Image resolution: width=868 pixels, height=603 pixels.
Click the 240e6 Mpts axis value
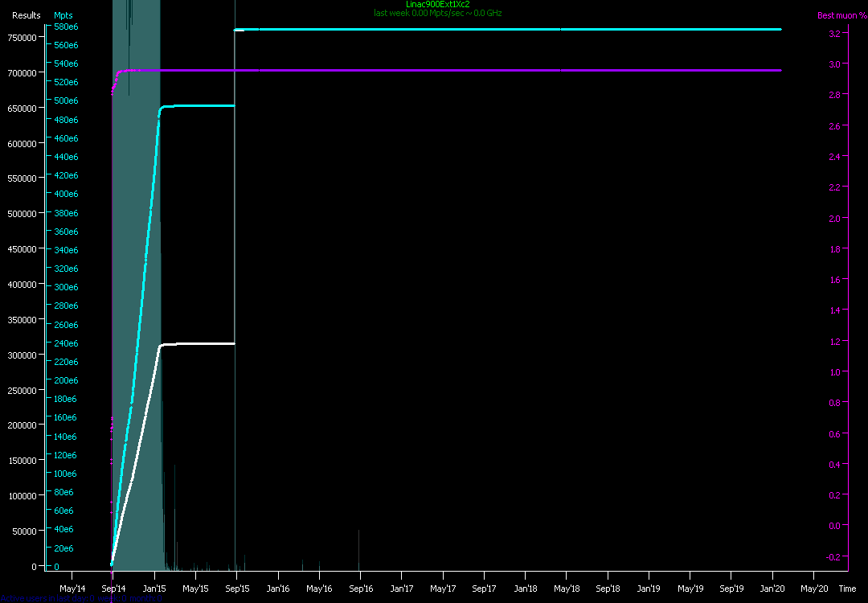tap(66, 343)
